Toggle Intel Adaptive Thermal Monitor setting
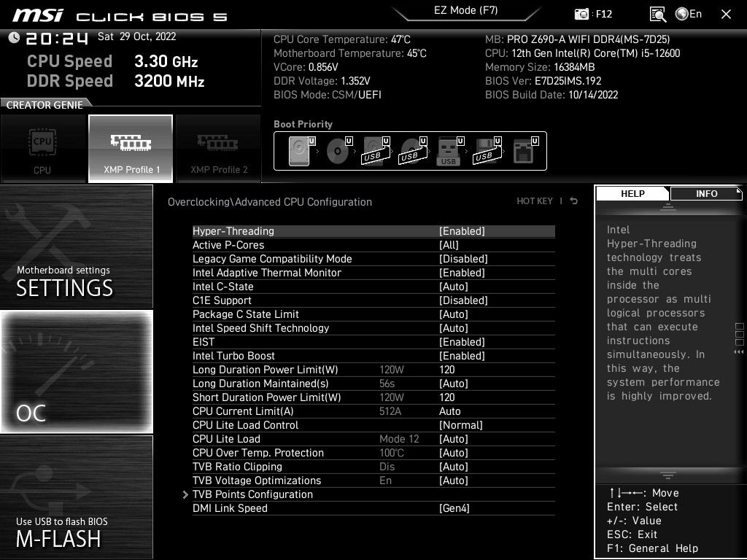Image resolution: width=747 pixels, height=560 pixels. click(x=373, y=273)
